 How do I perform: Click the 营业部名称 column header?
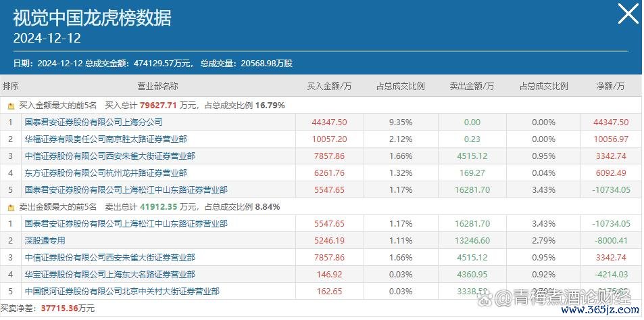pos(157,87)
